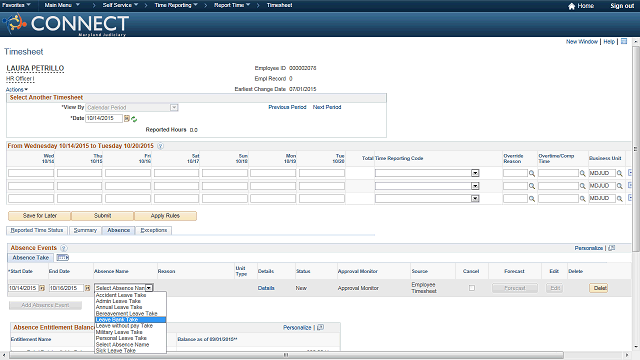Open Override Reason lookup in third timesheet row
The height and width of the screenshot is (360, 640).
(x=532, y=199)
